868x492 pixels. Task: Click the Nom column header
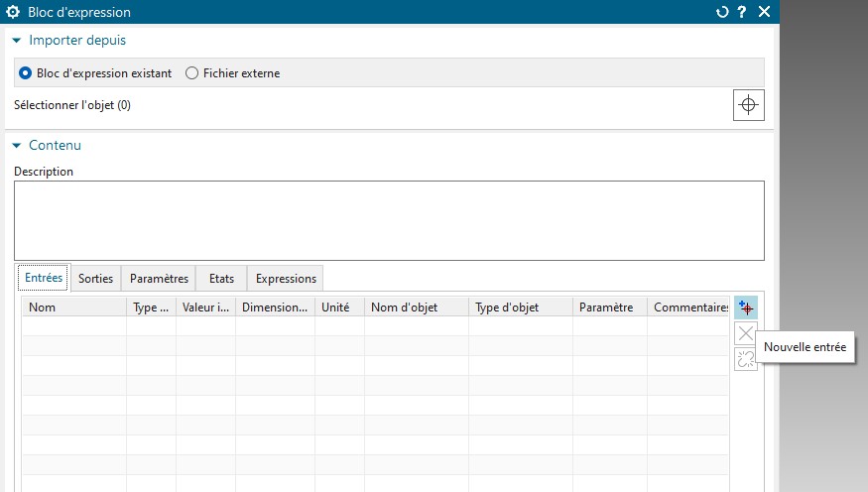(74, 307)
